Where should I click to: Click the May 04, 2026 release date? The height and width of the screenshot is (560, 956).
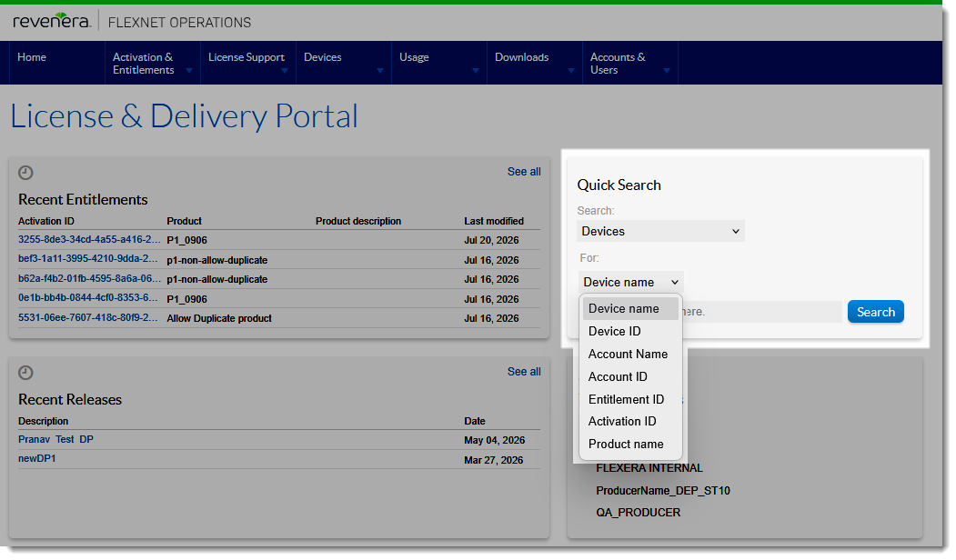pyautogui.click(x=495, y=441)
